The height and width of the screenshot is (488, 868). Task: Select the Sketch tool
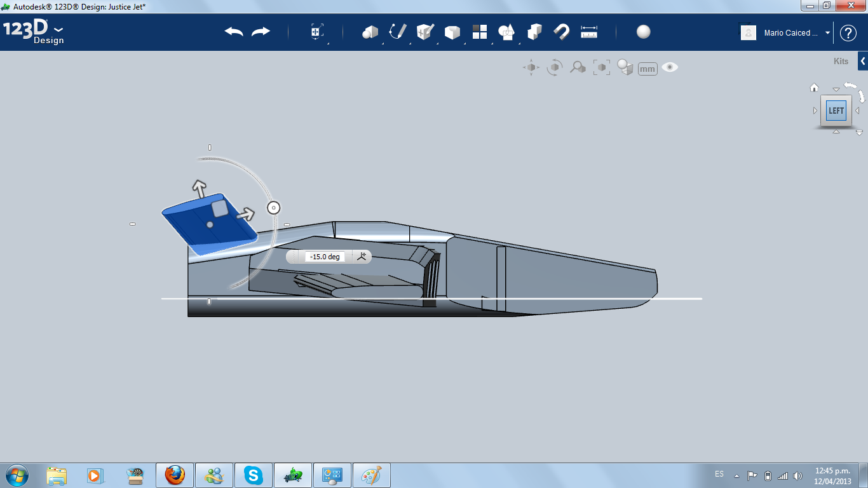[398, 32]
